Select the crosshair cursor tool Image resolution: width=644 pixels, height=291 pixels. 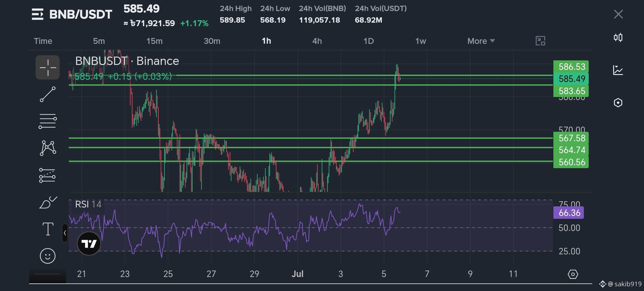48,67
